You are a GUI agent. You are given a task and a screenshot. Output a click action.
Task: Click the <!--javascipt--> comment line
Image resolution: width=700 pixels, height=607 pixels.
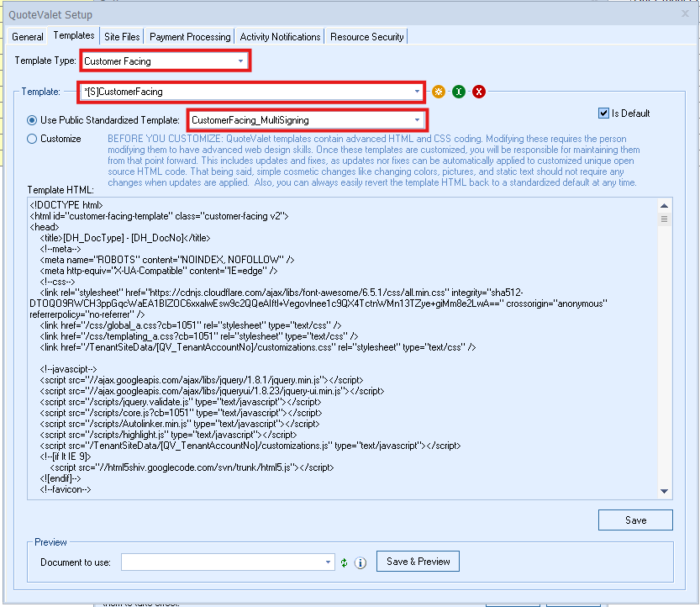click(x=68, y=369)
